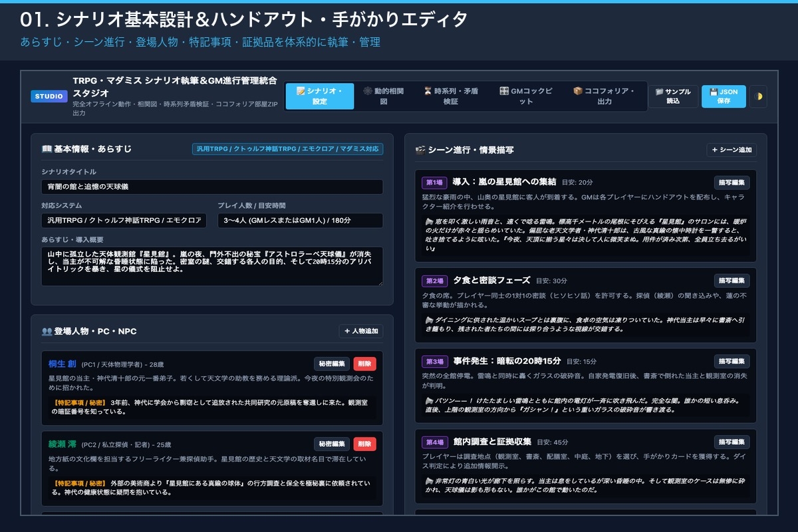
Task: Edit the description of the 事件発生 scene
Action: (732, 361)
